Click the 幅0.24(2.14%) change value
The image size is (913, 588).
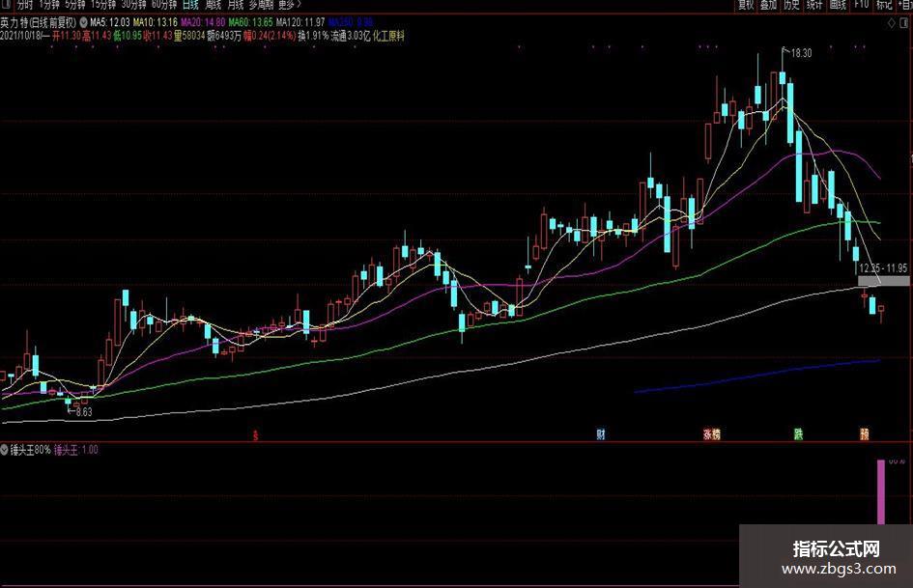click(x=270, y=36)
